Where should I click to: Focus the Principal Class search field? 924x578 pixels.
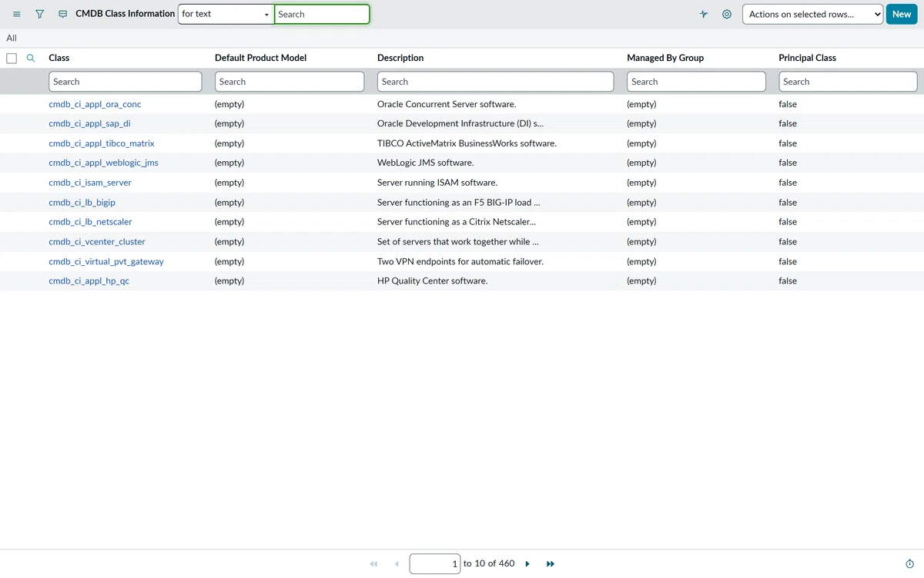848,82
